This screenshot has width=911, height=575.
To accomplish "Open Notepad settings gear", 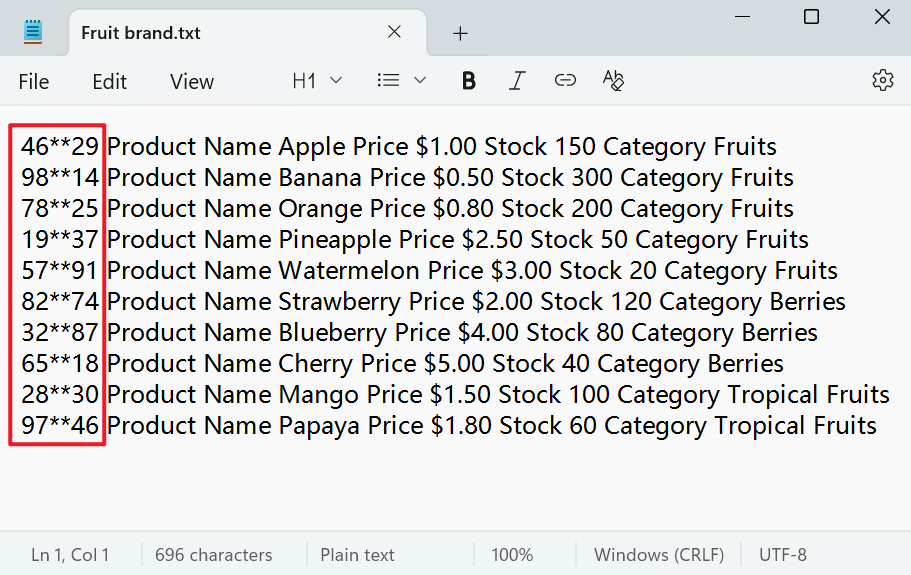I will click(882, 81).
